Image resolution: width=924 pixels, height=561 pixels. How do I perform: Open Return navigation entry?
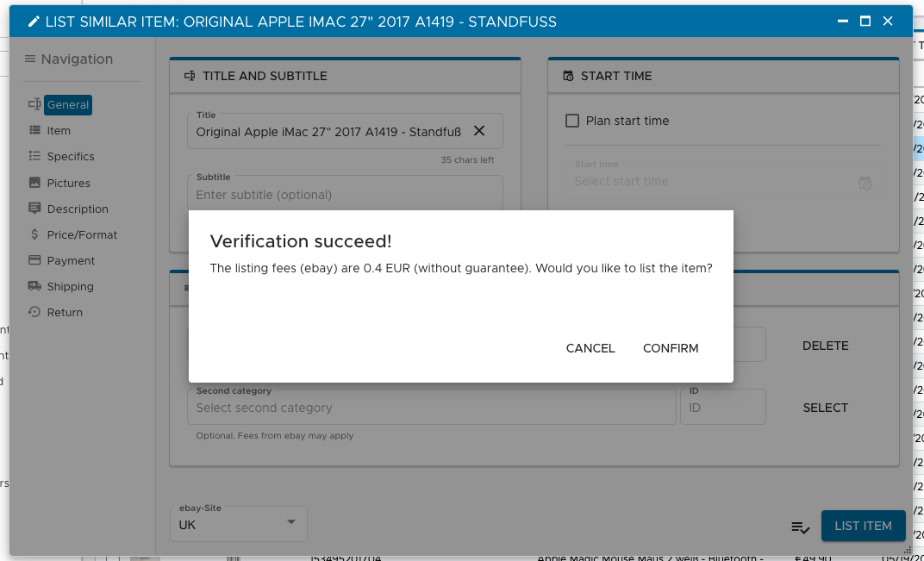65,313
